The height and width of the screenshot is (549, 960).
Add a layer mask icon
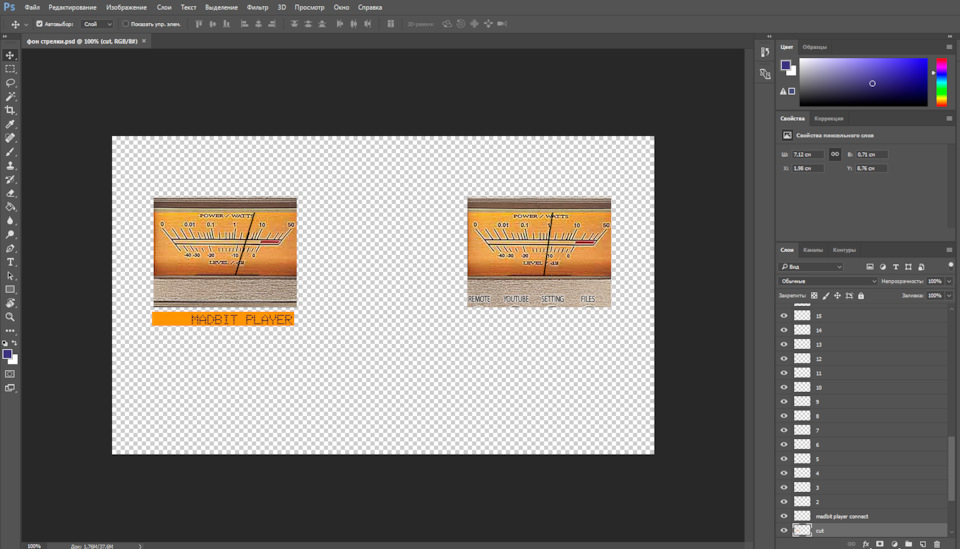point(880,544)
